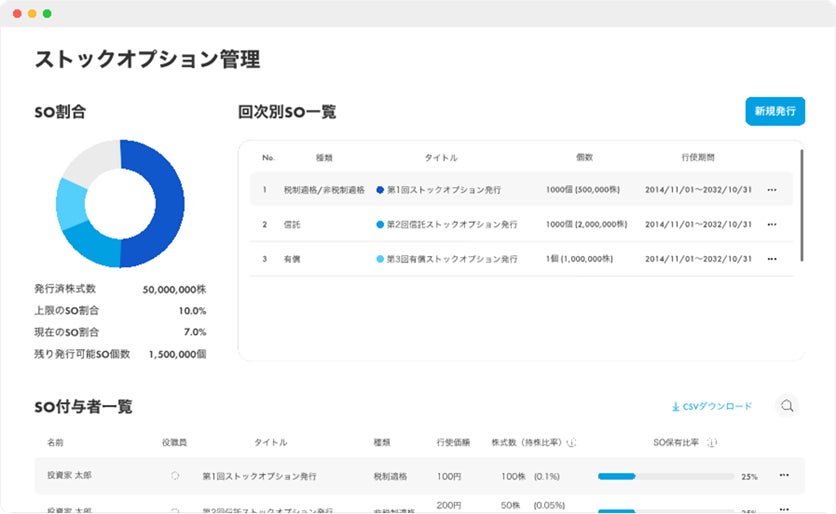Click the scrollbar of the 回次別SO一覧 table
The width and height of the screenshot is (836, 514).
click(x=802, y=205)
